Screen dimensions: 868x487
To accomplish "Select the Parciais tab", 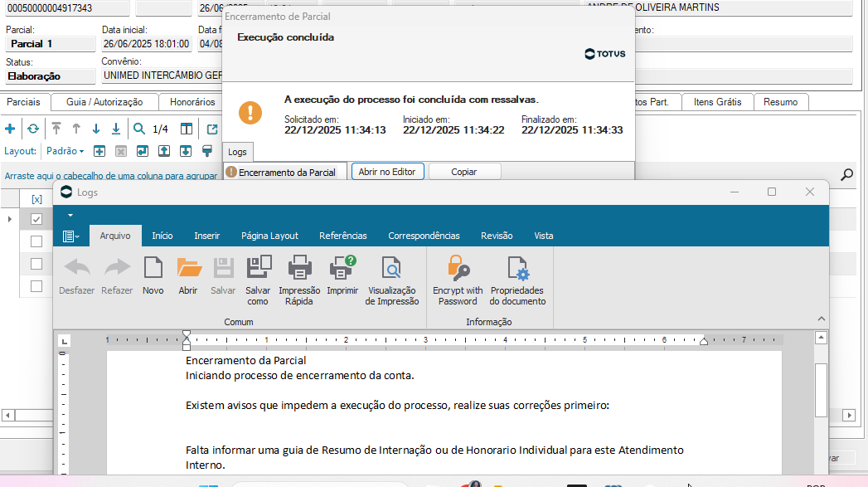I will pos(23,102).
